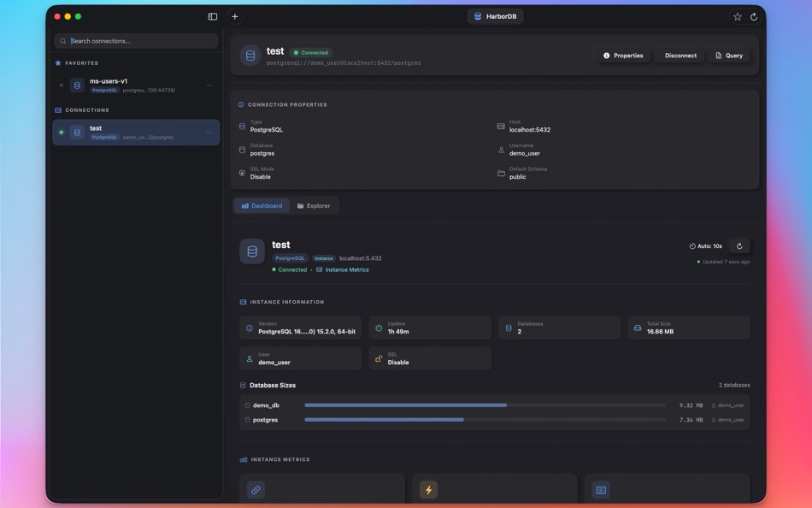Click the 9.32 MB size value
The width and height of the screenshot is (812, 508).
(691, 405)
